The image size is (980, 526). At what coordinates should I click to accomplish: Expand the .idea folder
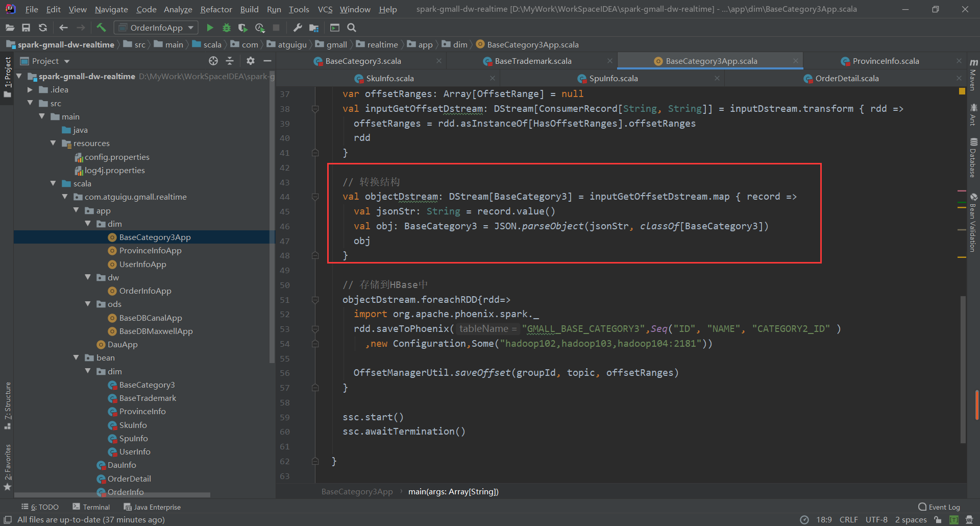[30, 90]
